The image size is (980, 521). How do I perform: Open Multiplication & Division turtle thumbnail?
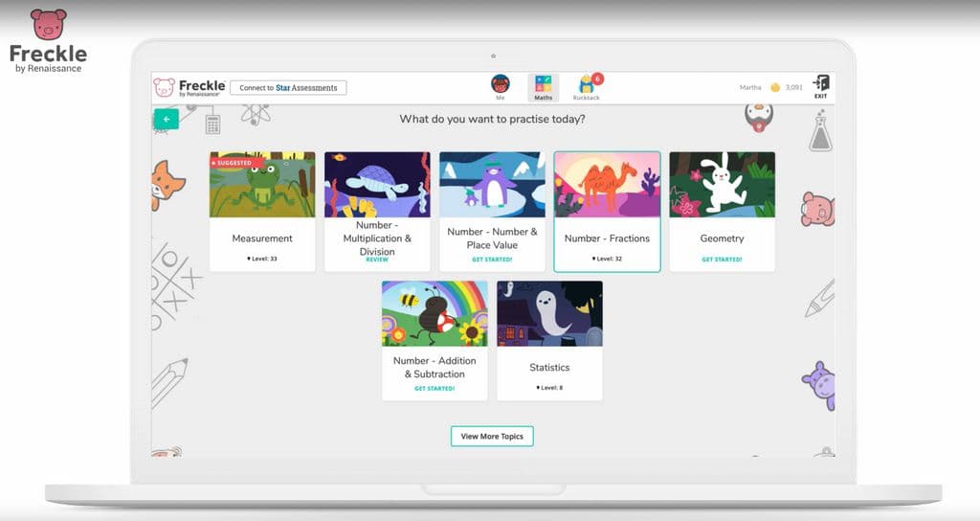[377, 185]
